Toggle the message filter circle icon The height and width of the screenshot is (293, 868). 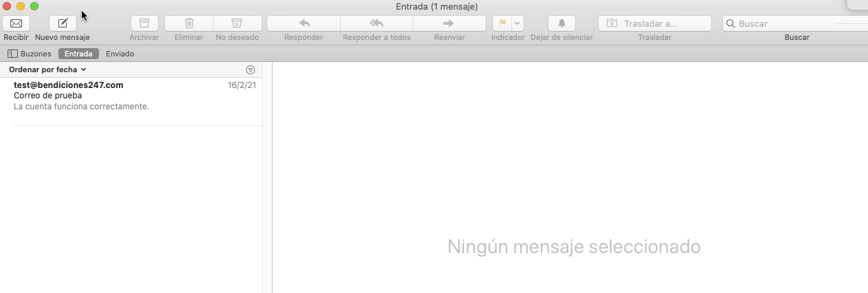coord(250,70)
